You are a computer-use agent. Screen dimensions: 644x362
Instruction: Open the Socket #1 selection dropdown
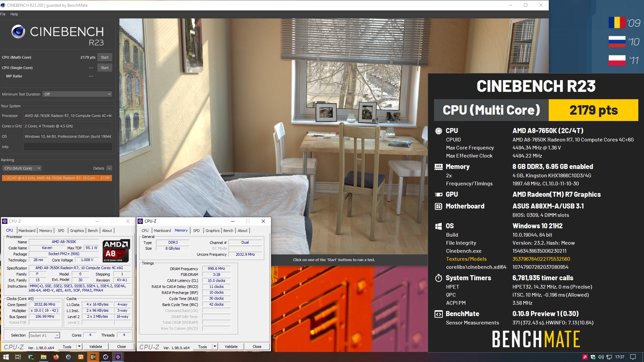[x=44, y=335]
